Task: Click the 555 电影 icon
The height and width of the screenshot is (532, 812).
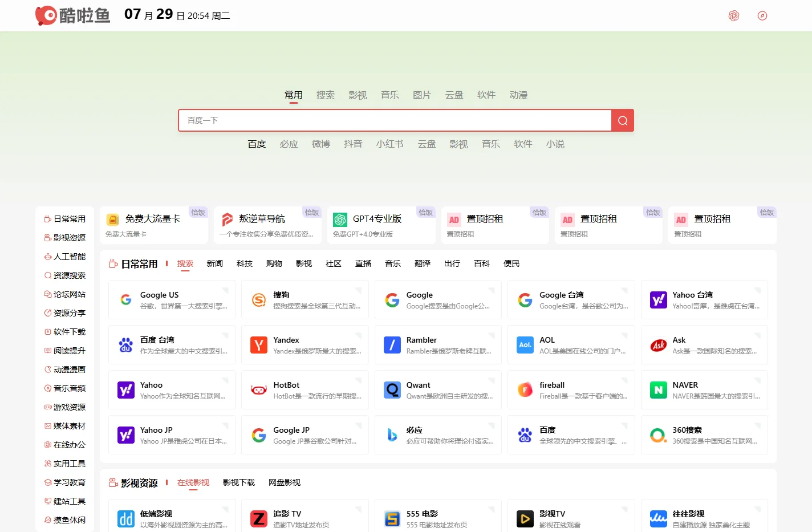Action: [x=392, y=519]
